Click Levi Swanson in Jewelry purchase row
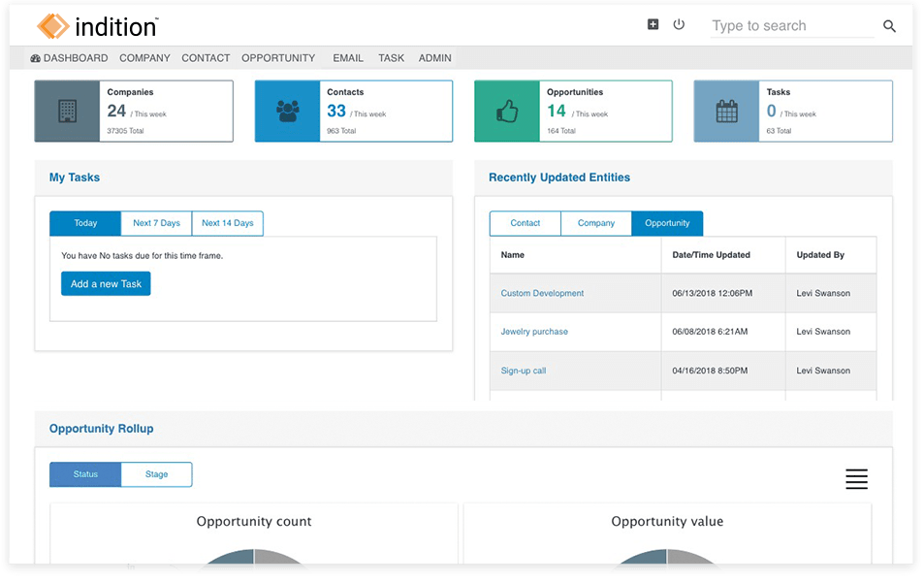Screen dimensions: 924x583 tap(823, 332)
